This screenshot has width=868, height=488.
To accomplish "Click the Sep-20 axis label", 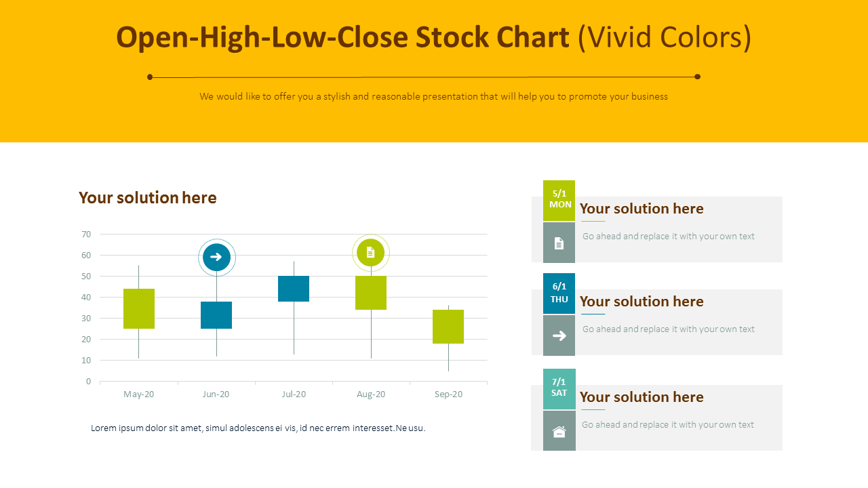I will tap(448, 394).
